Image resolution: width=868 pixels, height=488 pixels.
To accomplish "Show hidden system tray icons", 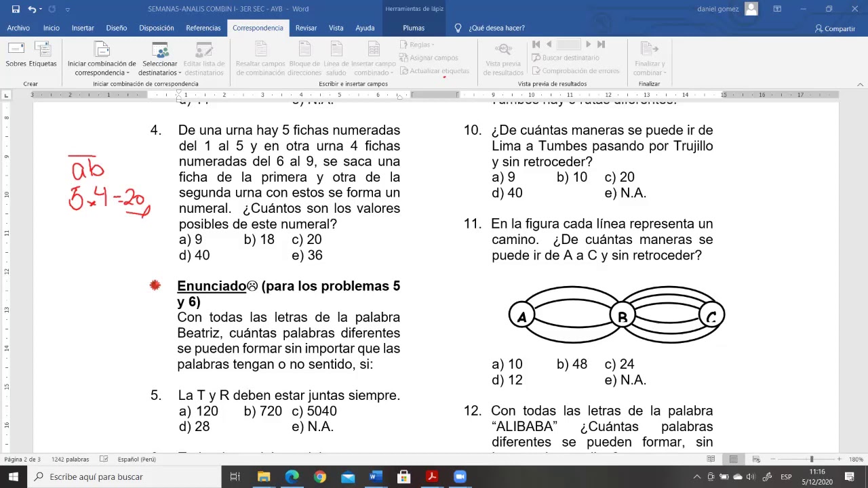I will 697,476.
